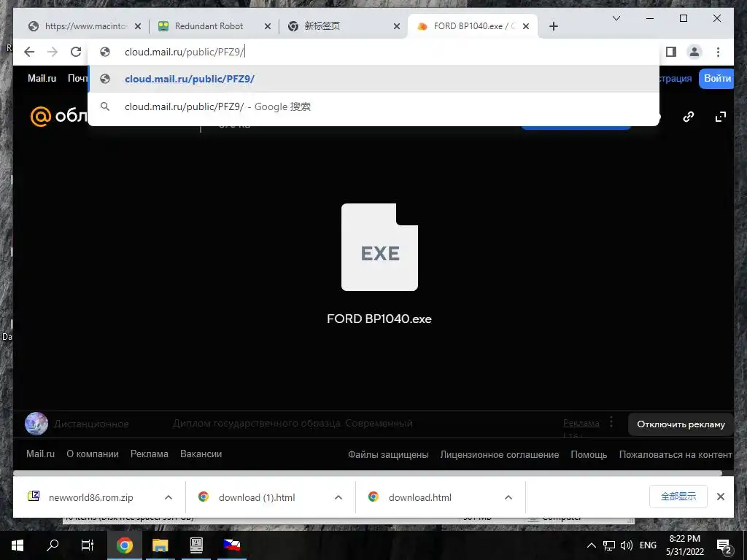Image resolution: width=747 pixels, height=560 pixels.
Task: Click the horizontal page scrollbar
Action: [x=368, y=473]
